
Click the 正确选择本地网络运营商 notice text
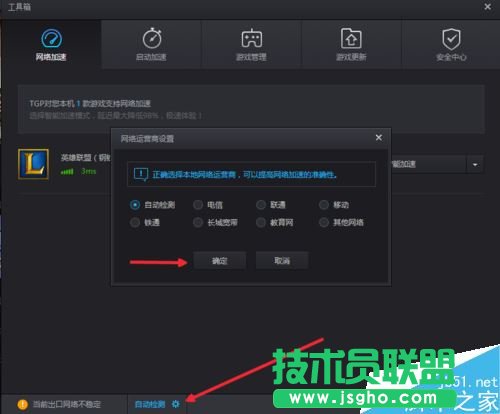click(245, 174)
